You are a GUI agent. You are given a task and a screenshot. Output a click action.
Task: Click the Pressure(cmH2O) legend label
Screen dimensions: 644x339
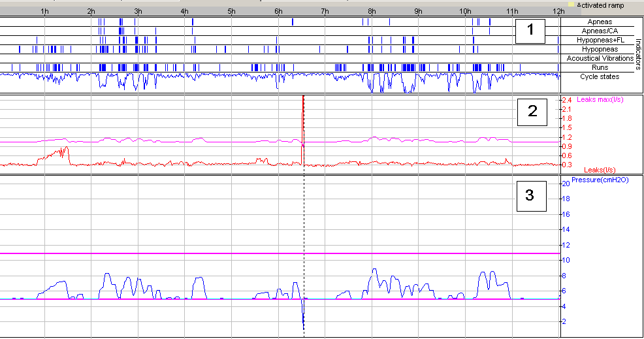point(600,179)
